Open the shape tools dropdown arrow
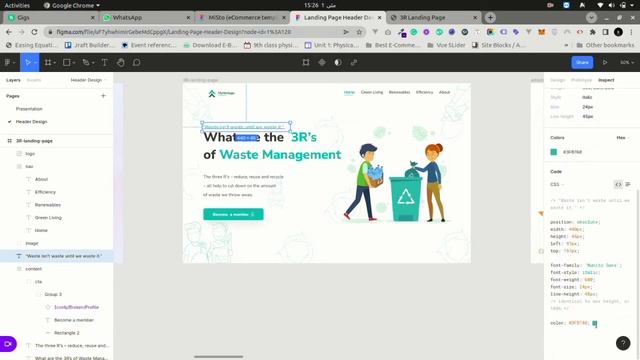This screenshot has height=360, width=640. (74, 62)
